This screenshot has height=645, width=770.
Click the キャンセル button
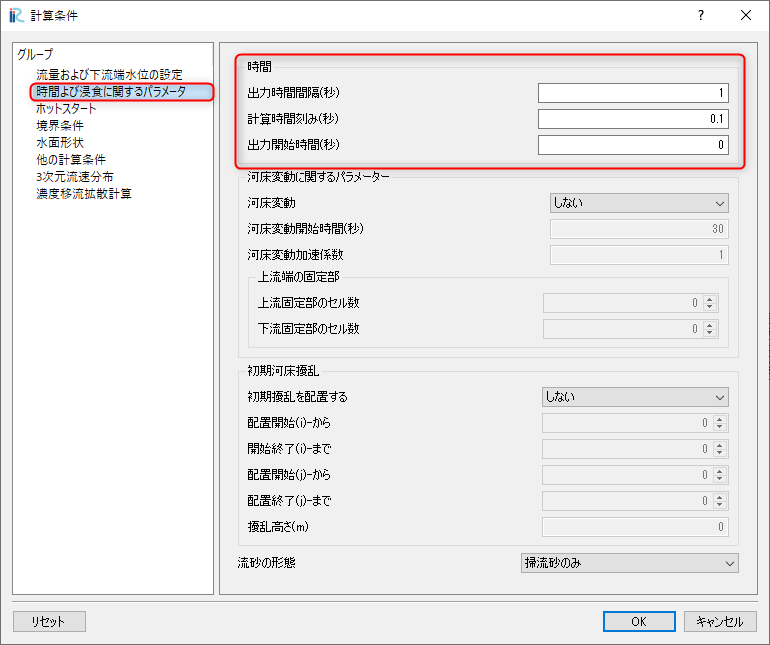point(720,621)
